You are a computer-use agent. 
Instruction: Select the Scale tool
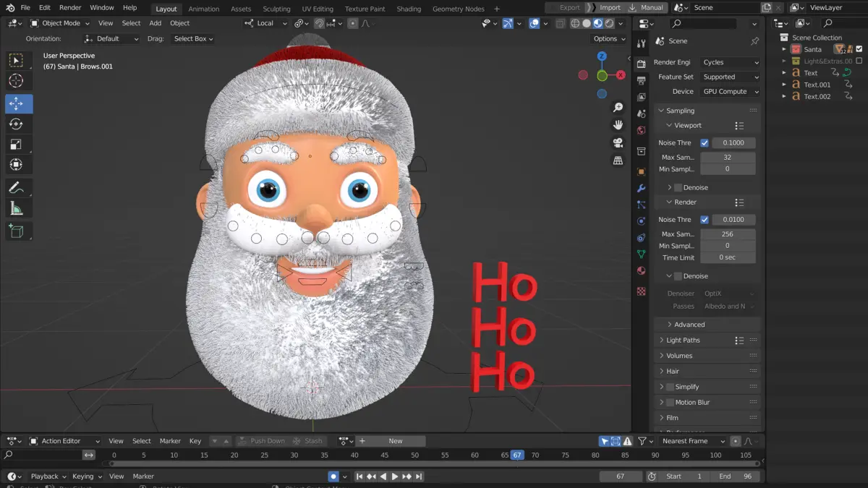coord(16,144)
